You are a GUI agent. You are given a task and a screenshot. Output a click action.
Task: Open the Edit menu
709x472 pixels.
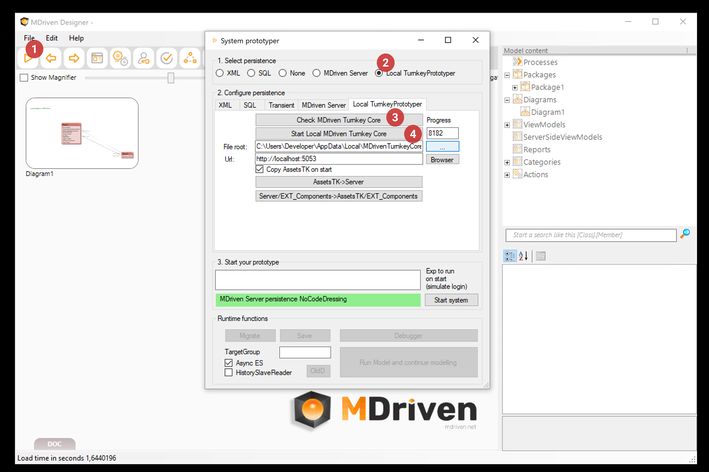[x=52, y=38]
